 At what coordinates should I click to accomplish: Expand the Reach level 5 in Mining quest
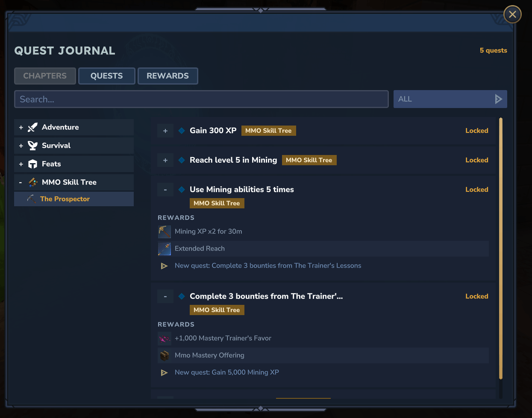point(165,160)
